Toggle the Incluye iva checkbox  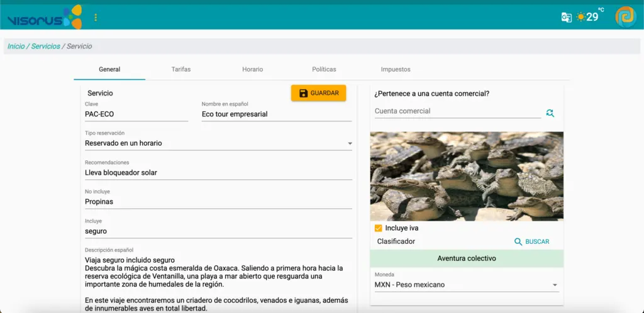pos(378,228)
